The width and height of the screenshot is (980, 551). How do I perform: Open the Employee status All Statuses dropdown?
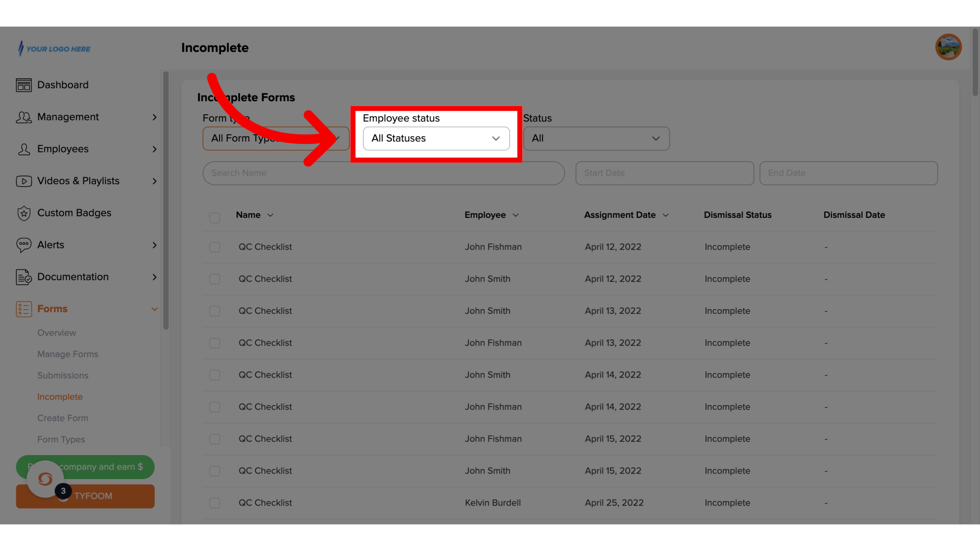pos(436,139)
